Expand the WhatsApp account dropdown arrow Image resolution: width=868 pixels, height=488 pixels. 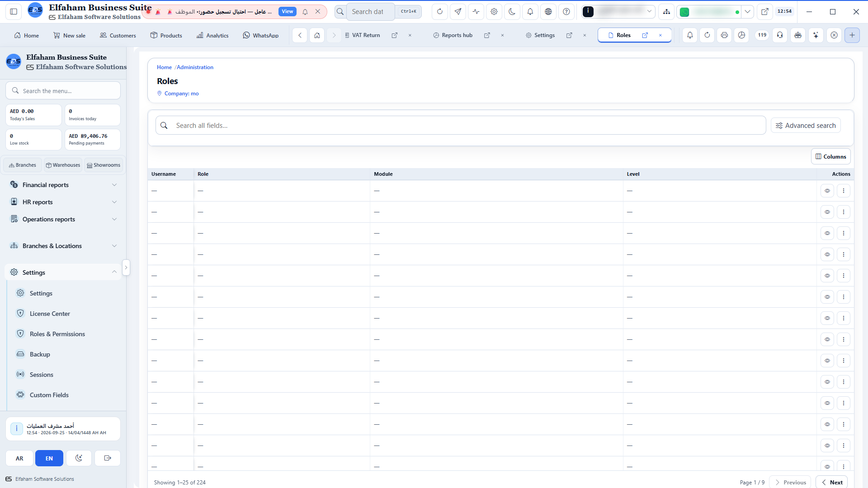click(x=748, y=12)
